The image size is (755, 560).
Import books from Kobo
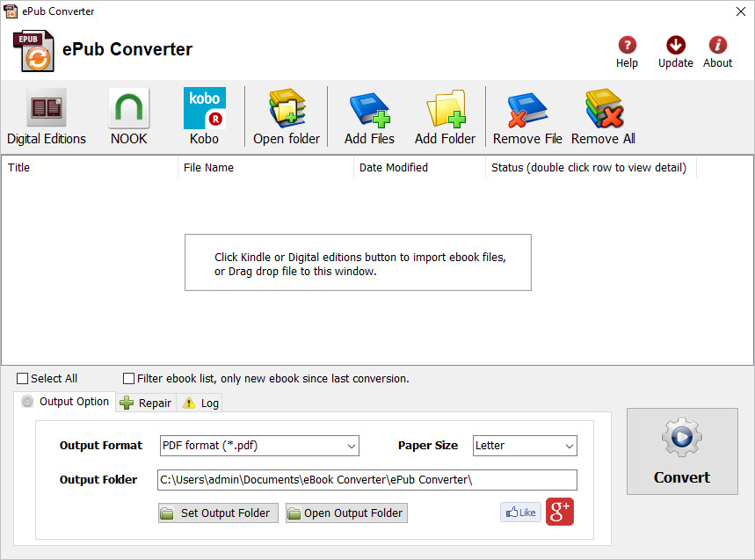pos(204,116)
